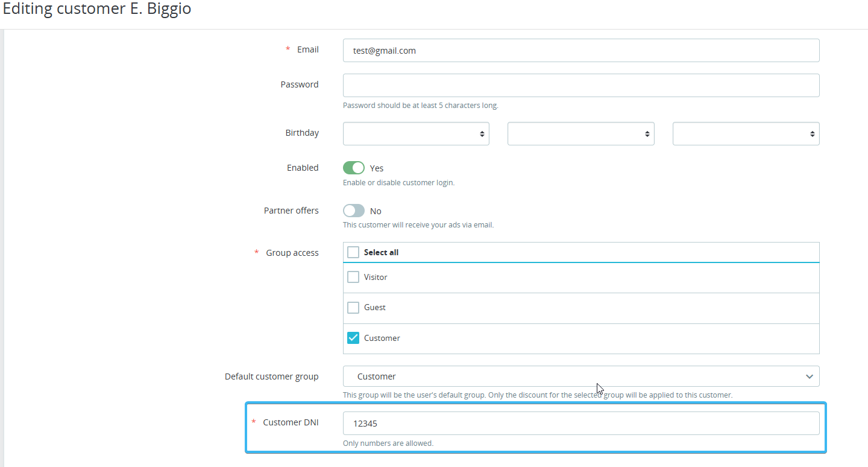Expand the Default customer group dropdown
This screenshot has width=868, height=467.
580,376
